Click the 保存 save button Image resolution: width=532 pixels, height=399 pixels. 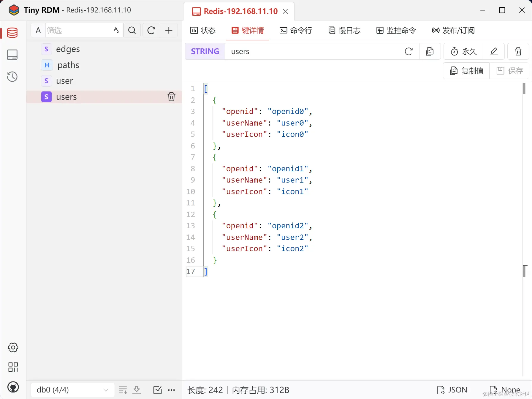point(509,71)
